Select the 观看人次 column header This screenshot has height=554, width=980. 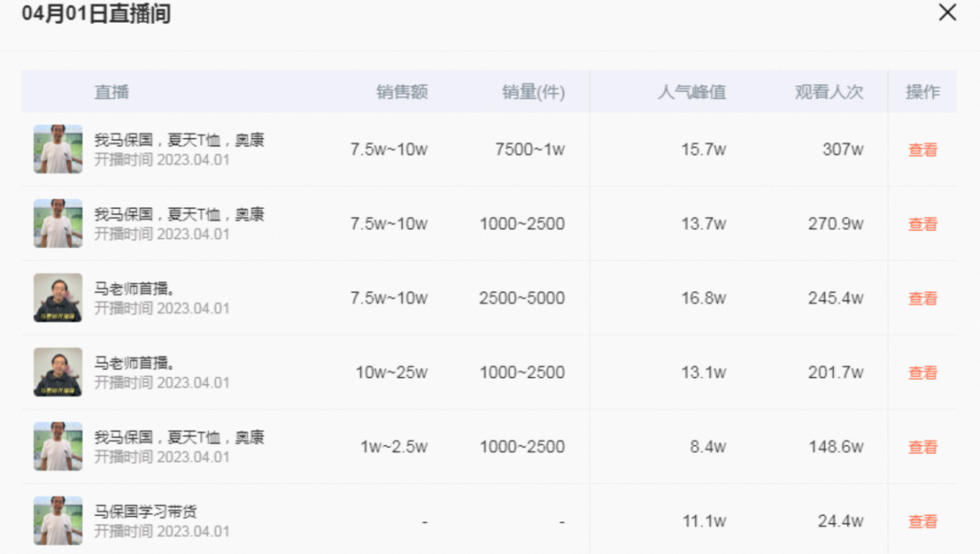pos(828,93)
